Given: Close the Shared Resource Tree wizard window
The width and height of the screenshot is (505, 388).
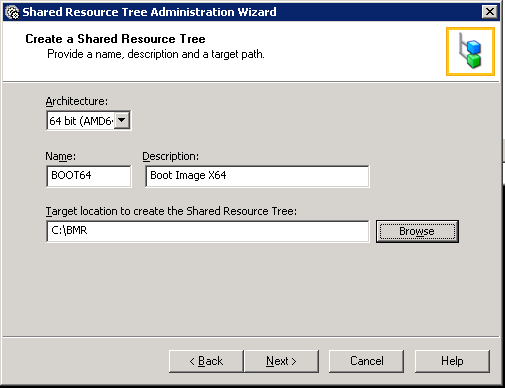Looking at the screenshot, I should click(490, 12).
